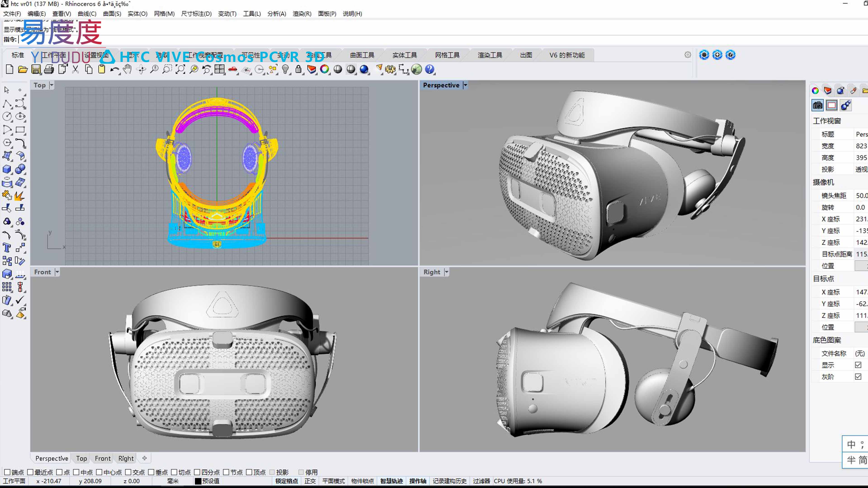
Task: Select the Pan view tool
Action: point(127,70)
